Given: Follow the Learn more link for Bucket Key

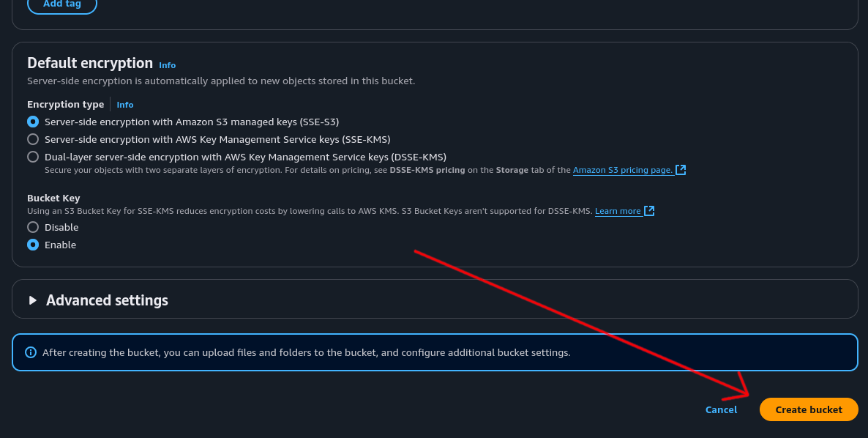Looking at the screenshot, I should point(618,211).
